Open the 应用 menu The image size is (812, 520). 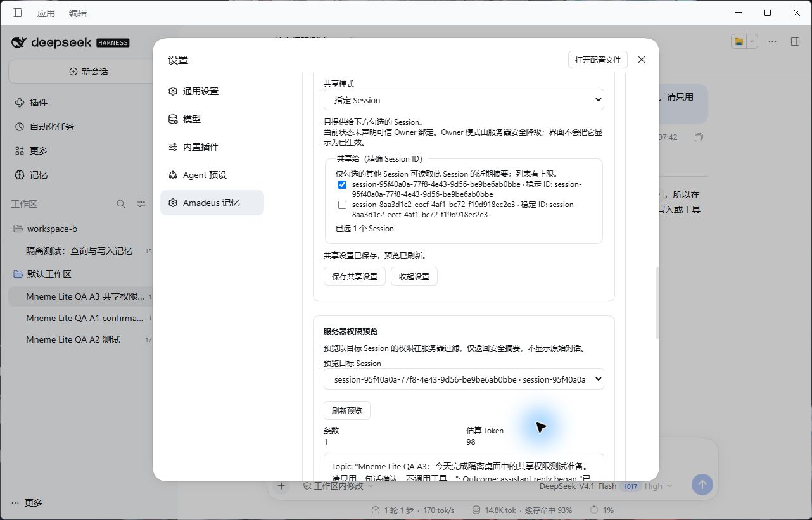click(46, 13)
